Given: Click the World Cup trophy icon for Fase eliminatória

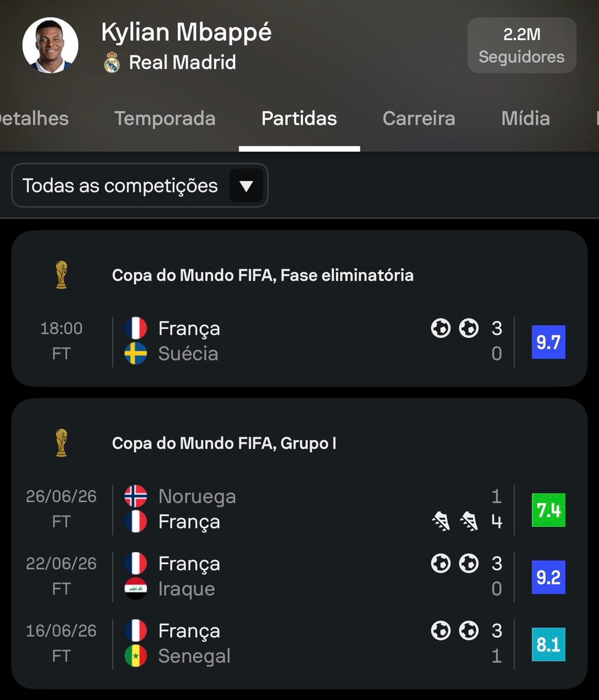Looking at the screenshot, I should [61, 275].
